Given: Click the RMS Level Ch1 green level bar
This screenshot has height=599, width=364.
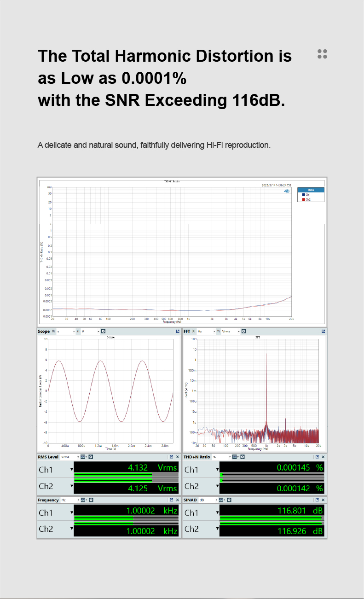Looking at the screenshot, I should click(x=113, y=475).
